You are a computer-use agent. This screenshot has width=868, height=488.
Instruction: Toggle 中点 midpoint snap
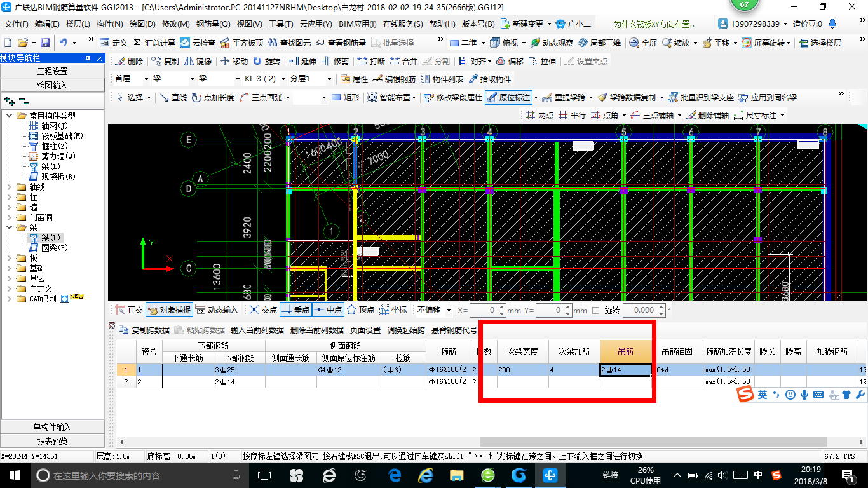329,310
